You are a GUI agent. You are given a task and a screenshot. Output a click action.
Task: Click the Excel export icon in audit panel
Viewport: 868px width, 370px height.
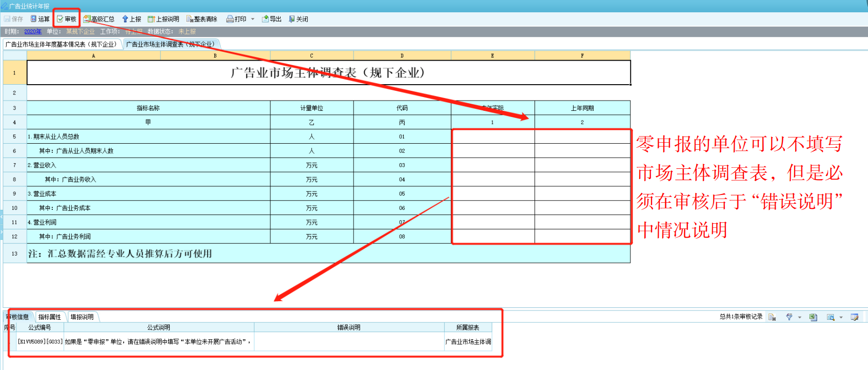[x=813, y=317]
